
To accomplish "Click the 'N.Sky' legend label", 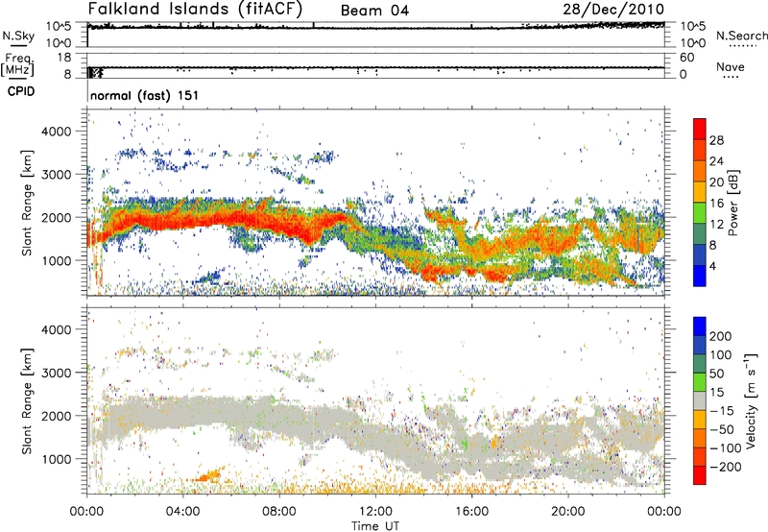I will pos(18,36).
